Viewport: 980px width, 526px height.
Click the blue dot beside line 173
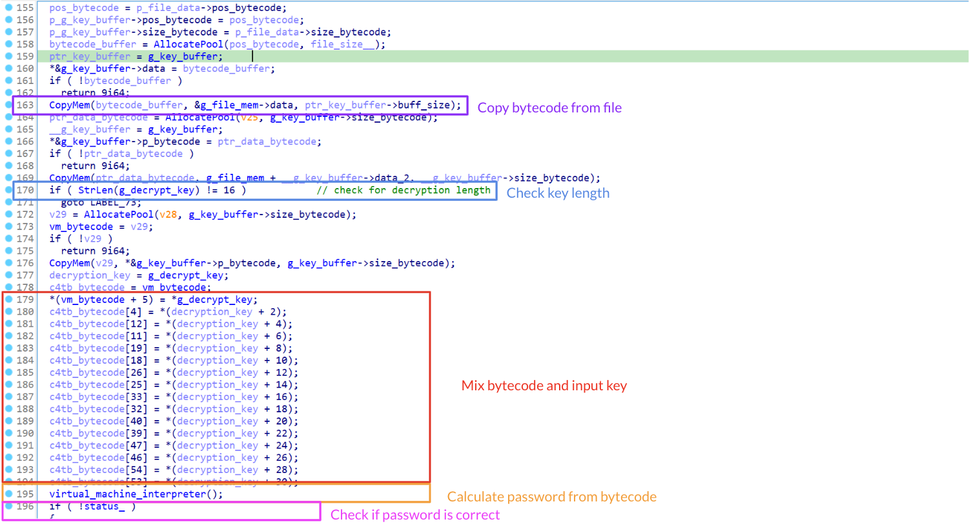[9, 226]
